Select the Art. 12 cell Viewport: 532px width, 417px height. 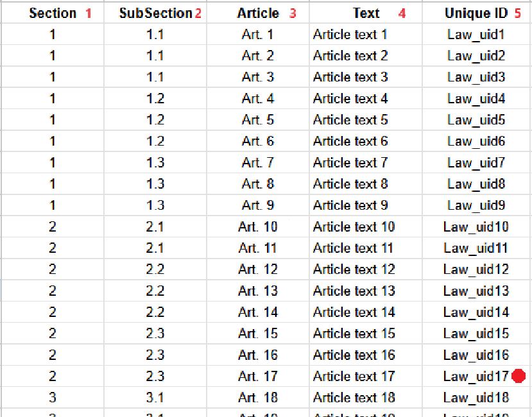tap(258, 269)
